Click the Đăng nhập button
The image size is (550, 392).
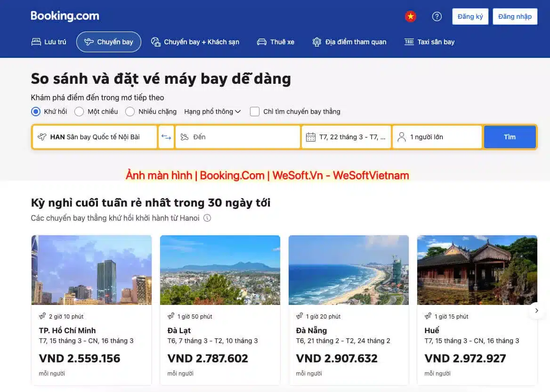pyautogui.click(x=515, y=16)
